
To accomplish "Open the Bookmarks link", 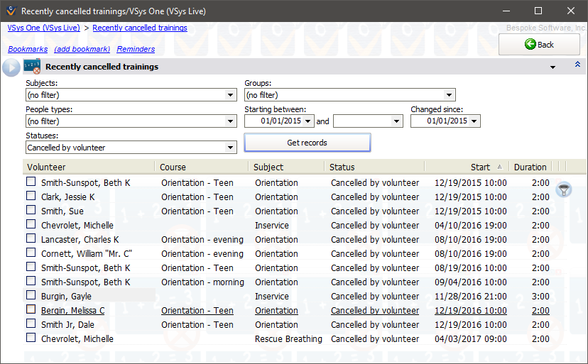I will (x=28, y=49).
